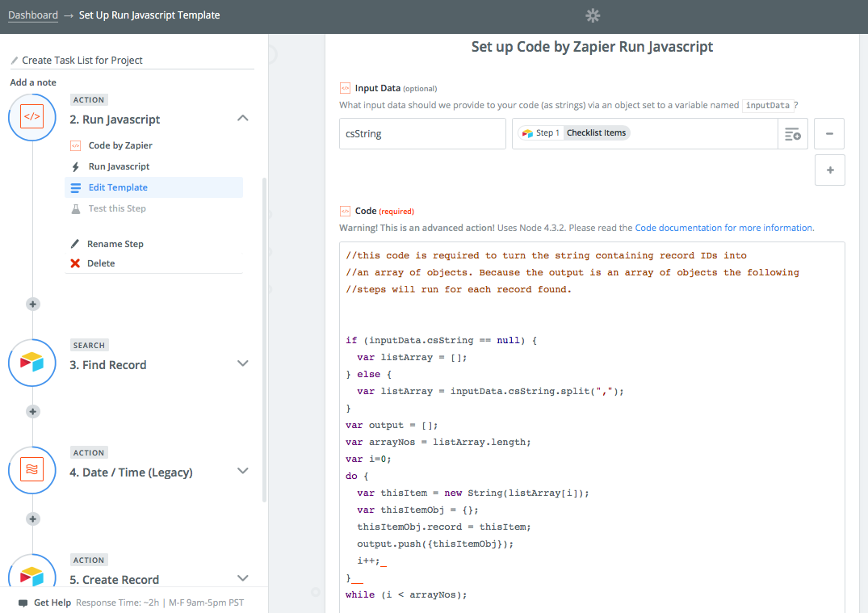Expand the Create Record step
Image resolution: width=868 pixels, height=613 pixels.
242,578
